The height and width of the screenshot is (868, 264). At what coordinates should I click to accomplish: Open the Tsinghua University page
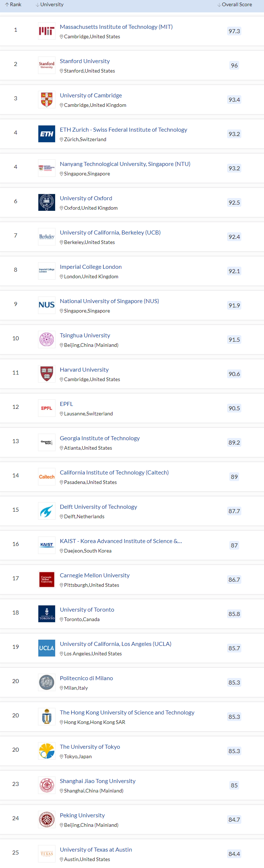85,336
